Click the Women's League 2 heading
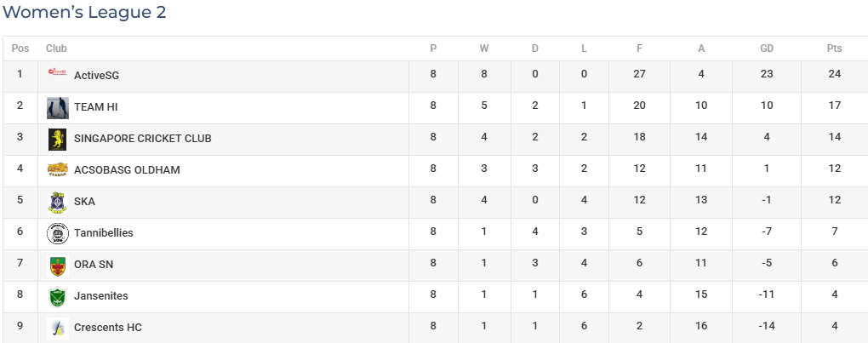 (x=84, y=12)
